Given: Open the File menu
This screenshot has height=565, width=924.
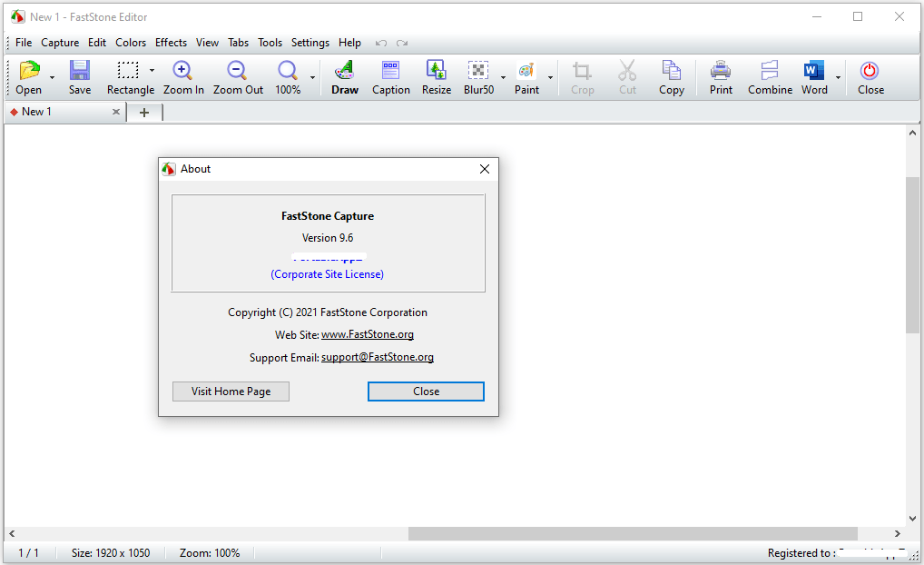Looking at the screenshot, I should (24, 43).
